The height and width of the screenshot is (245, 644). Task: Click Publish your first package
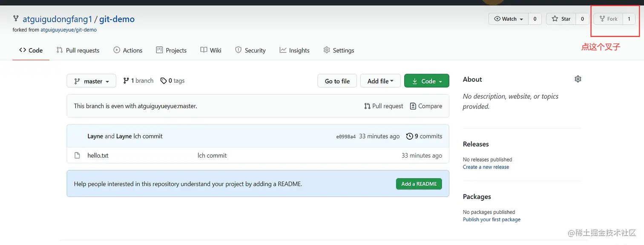(492, 219)
